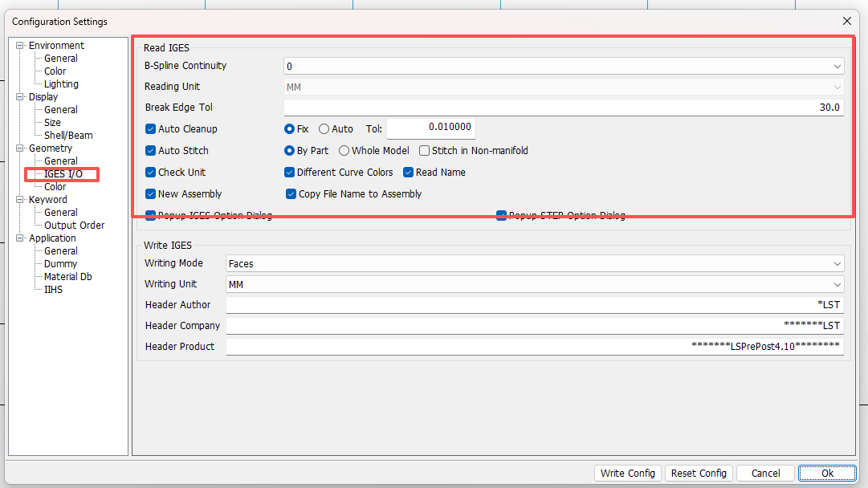Collapse the Geometry tree node
868x488 pixels.
20,148
